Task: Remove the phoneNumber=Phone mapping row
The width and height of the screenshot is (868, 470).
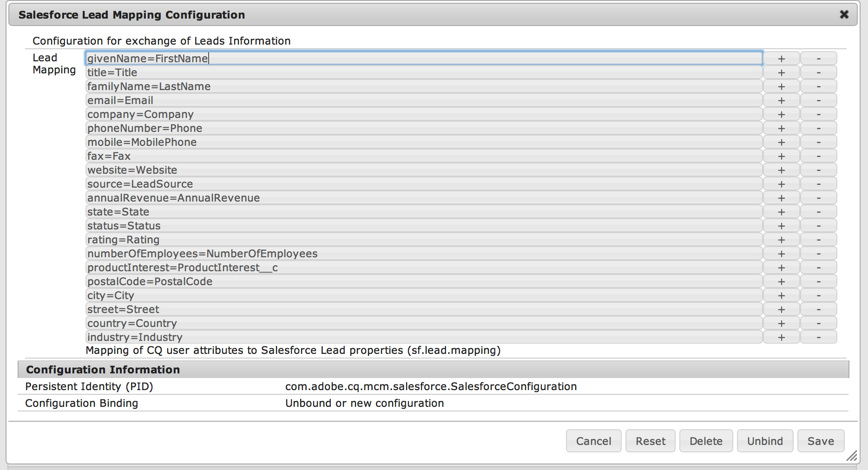Action: 819,128
